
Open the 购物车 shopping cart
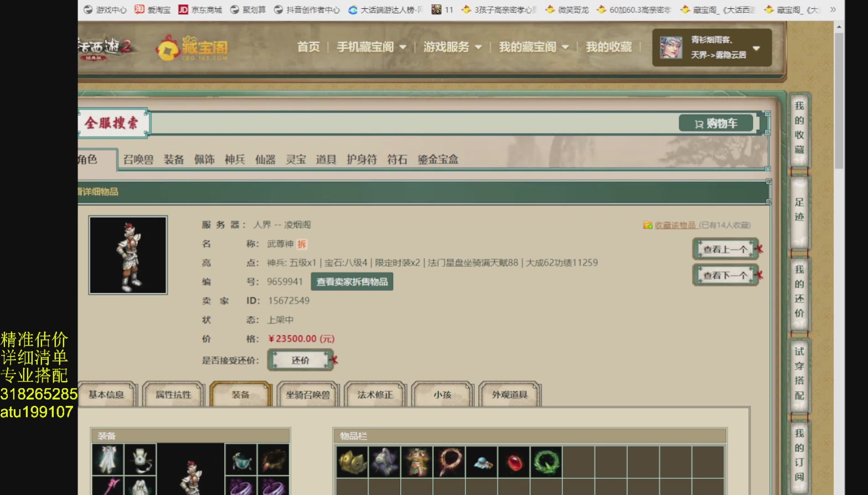click(x=716, y=123)
